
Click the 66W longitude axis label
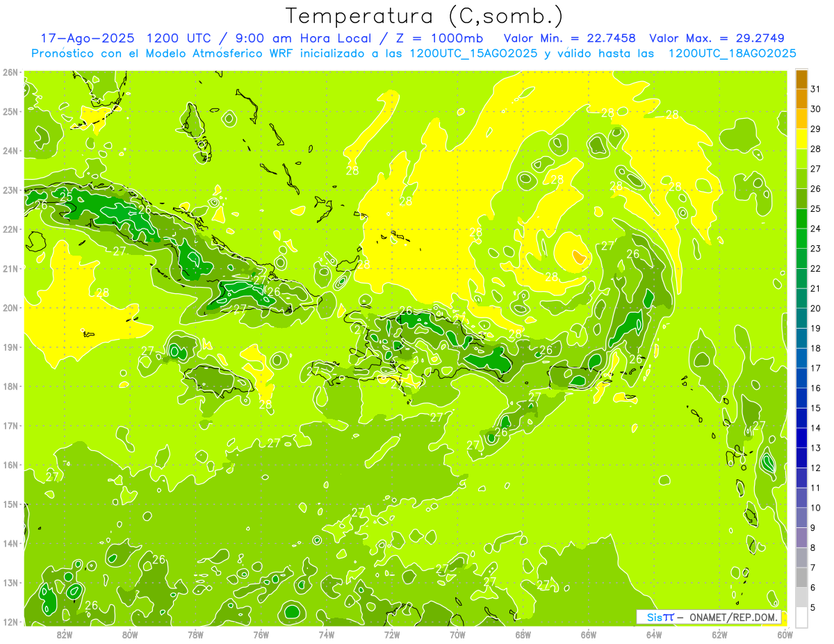tap(589, 634)
